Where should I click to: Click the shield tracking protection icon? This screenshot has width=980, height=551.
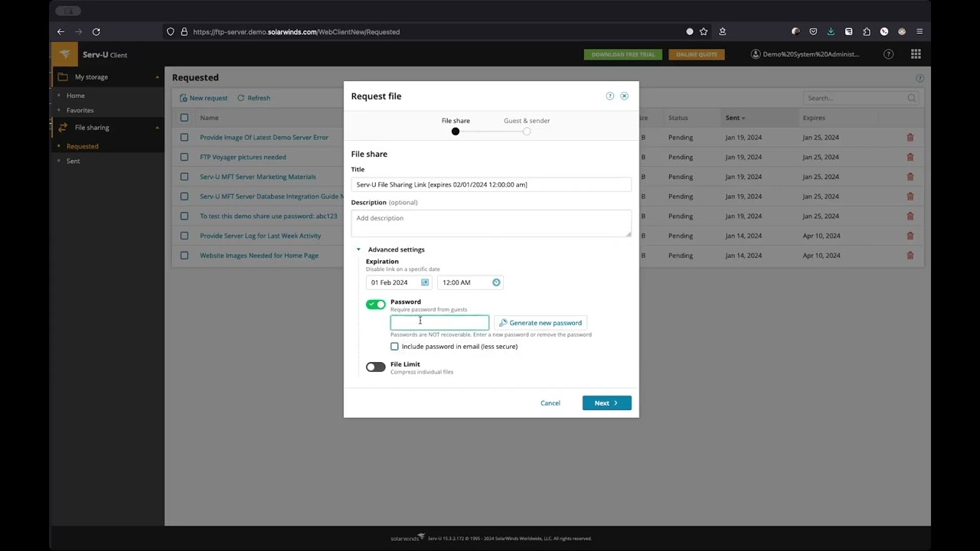pyautogui.click(x=171, y=31)
